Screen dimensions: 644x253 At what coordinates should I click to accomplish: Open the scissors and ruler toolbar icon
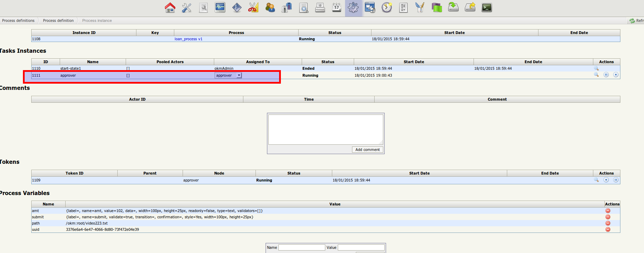[253, 8]
